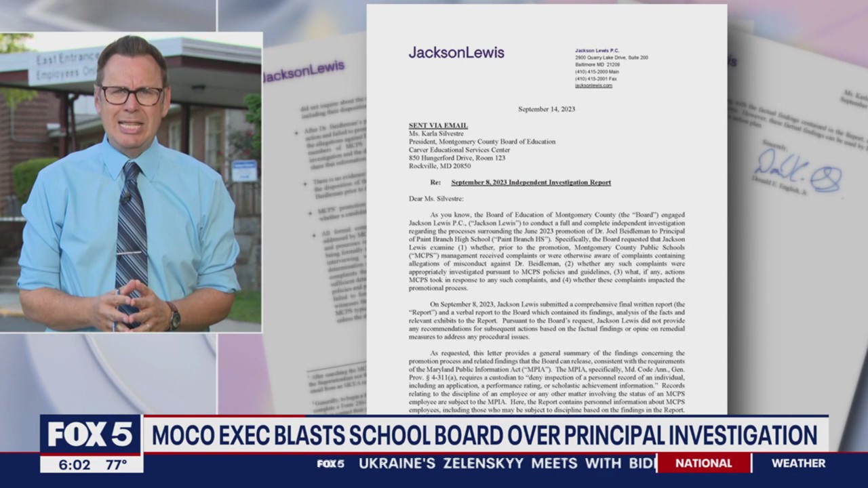Click the phone number '(410) 415-2000 Main'
This screenshot has height=488, width=868.
[597, 72]
